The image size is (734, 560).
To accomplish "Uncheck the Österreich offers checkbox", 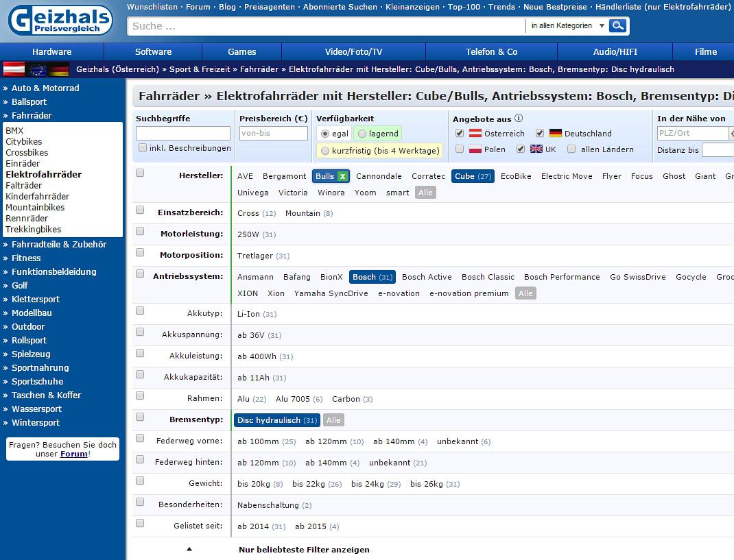I will pos(460,134).
